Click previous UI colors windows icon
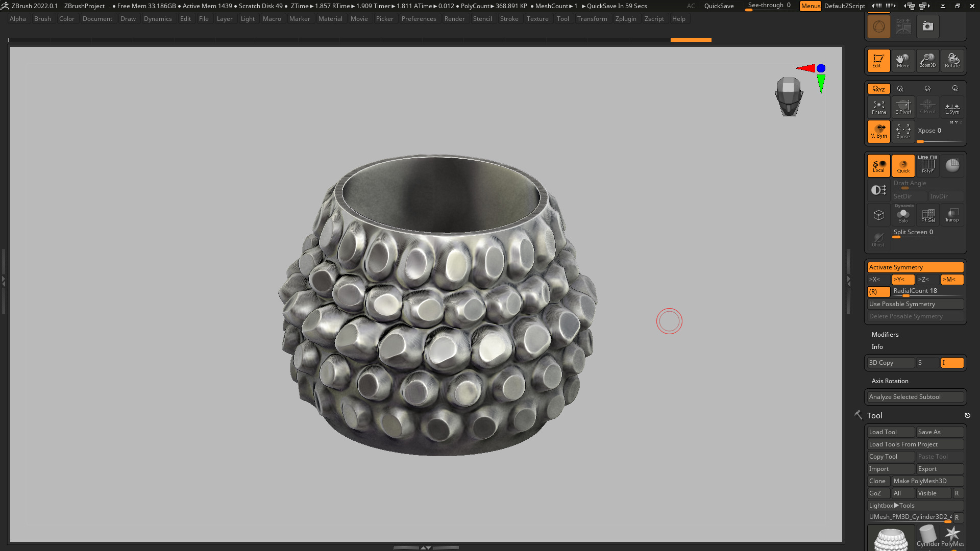 click(909, 6)
